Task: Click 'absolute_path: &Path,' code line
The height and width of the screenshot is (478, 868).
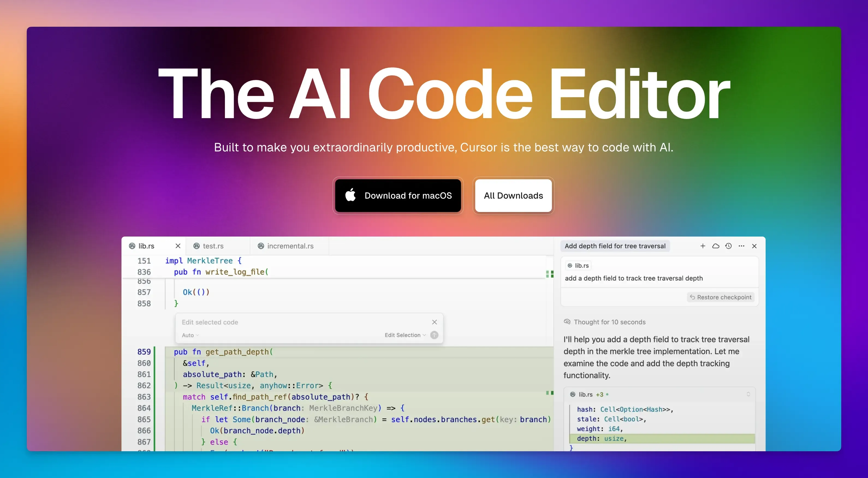Action: click(230, 374)
